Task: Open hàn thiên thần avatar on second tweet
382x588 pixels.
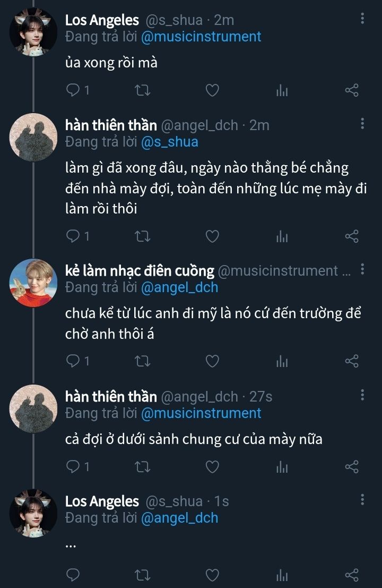Action: [x=33, y=137]
